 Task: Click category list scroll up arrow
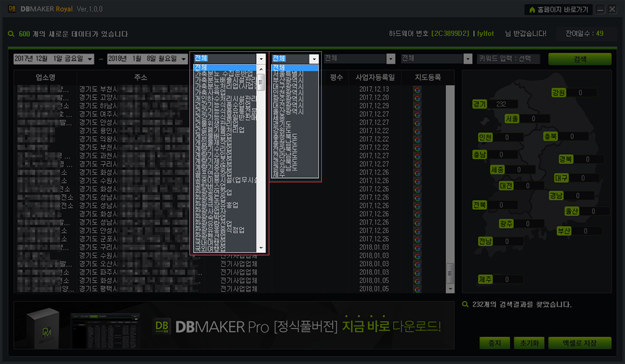(x=261, y=69)
